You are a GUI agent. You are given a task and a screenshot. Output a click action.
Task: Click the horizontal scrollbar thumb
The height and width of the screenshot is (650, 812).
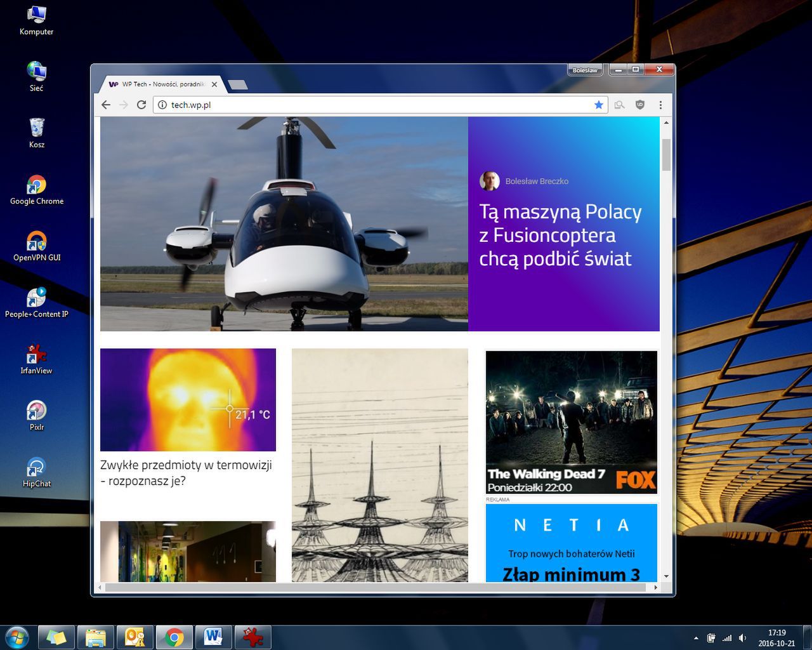377,587
